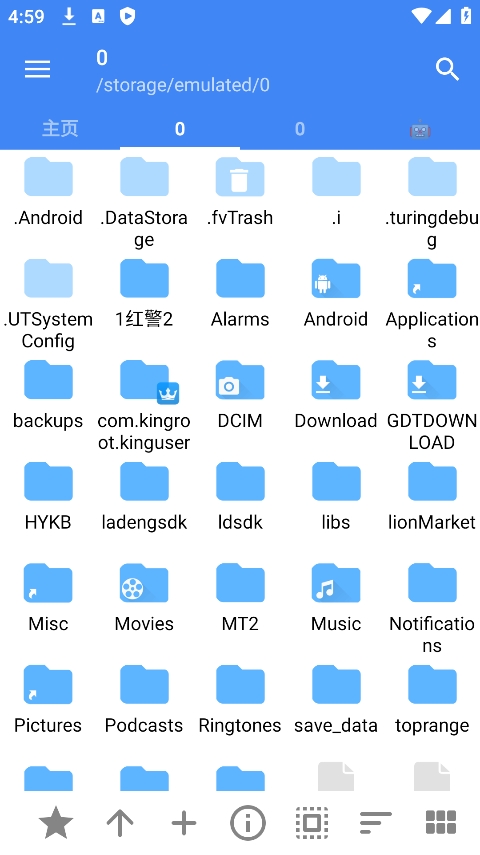The height and width of the screenshot is (855, 480).
Task: Open the hamburger navigation menu
Action: tap(38, 70)
